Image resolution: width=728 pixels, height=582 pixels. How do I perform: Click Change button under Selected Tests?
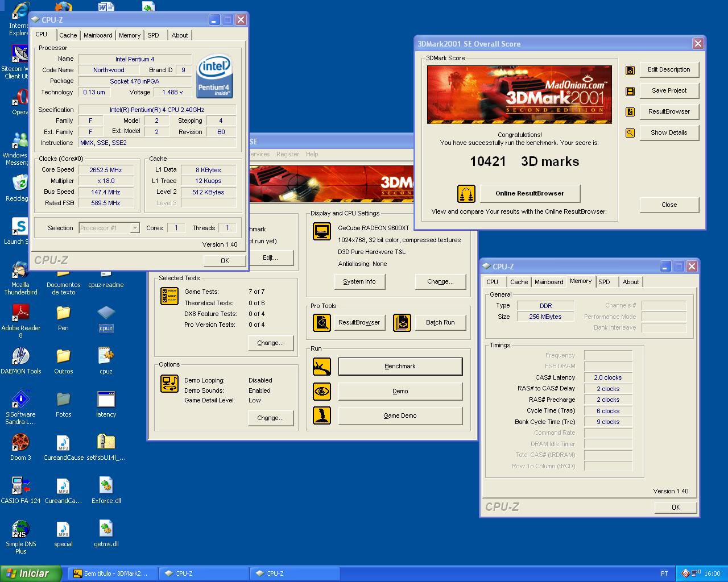click(x=271, y=343)
